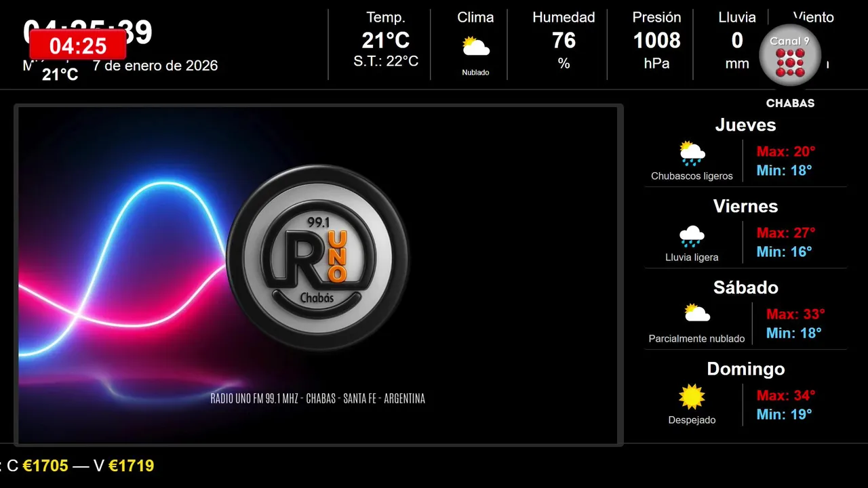Click the Viento column header
The image size is (868, 488).
click(x=813, y=18)
